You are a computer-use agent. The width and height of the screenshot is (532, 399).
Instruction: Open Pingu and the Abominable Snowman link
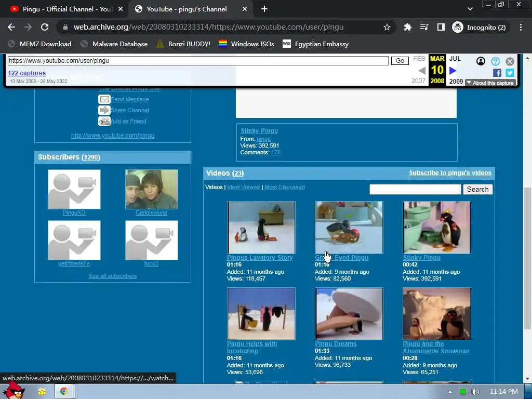click(436, 348)
